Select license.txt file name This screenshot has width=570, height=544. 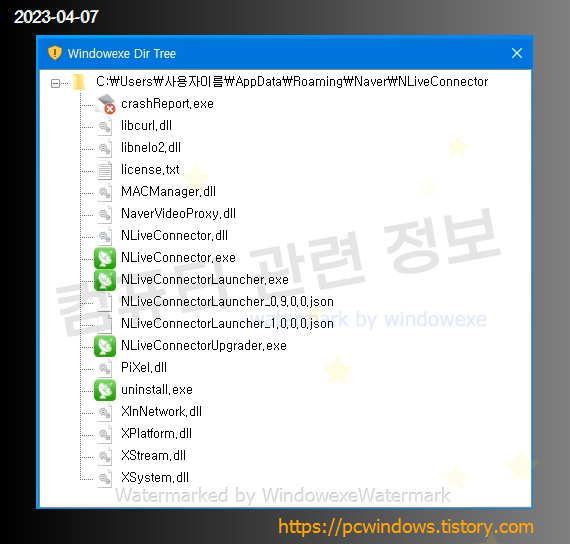[150, 169]
